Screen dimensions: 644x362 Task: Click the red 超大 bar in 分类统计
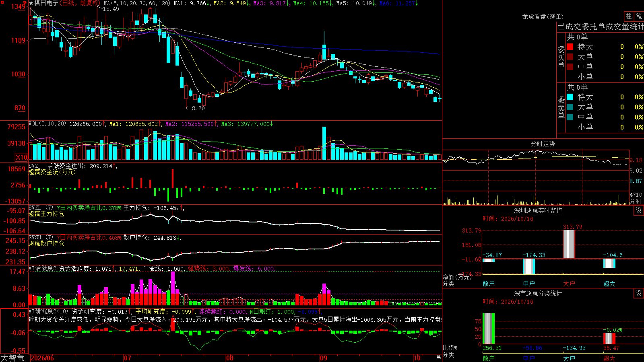(x=609, y=339)
